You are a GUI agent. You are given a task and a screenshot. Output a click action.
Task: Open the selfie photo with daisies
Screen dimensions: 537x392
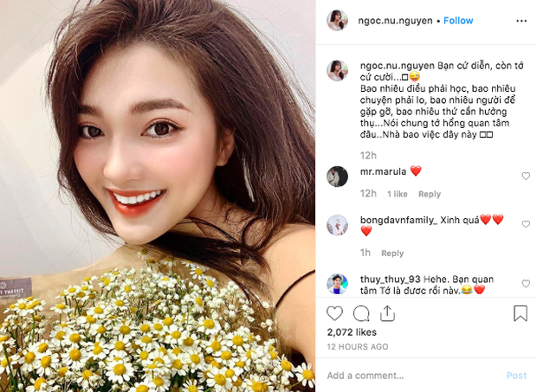(158, 196)
